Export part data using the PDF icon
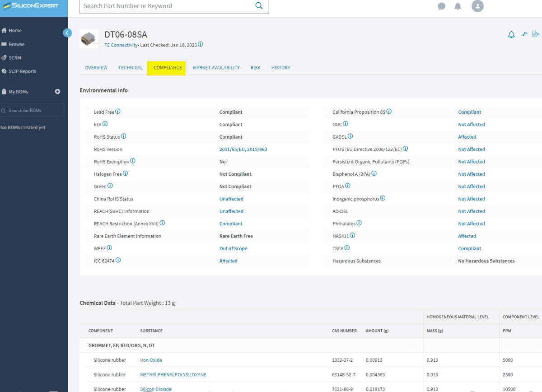 coord(536,34)
